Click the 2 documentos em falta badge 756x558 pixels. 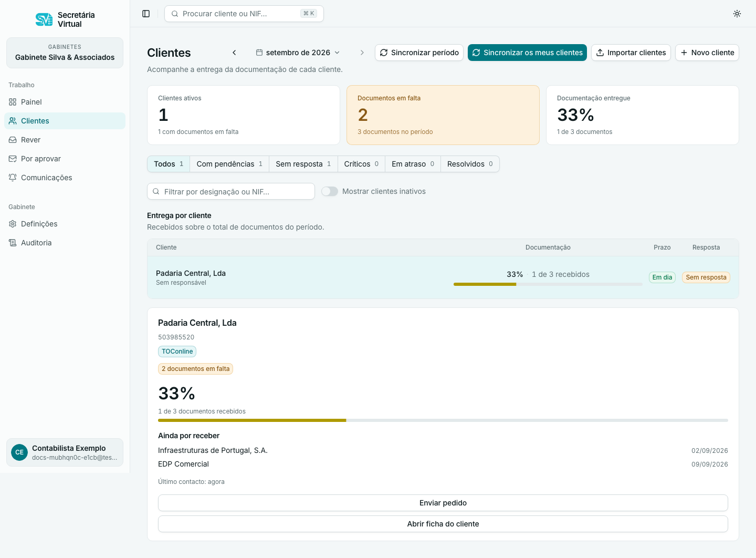pyautogui.click(x=195, y=369)
